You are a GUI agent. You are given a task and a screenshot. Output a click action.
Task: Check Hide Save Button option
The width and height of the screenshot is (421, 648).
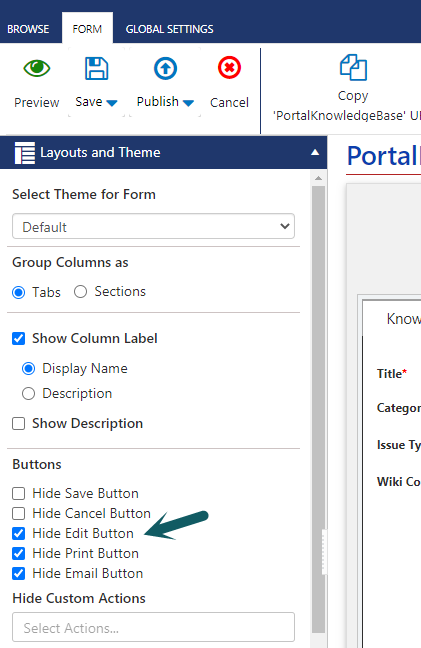click(x=19, y=493)
